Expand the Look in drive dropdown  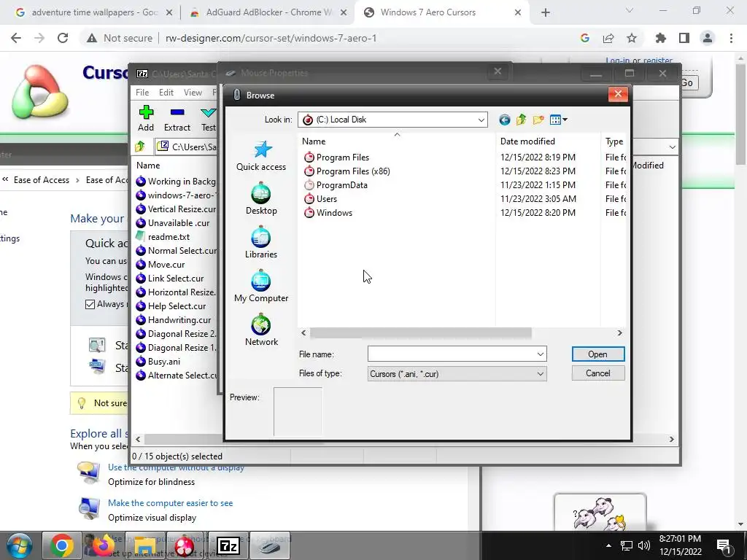coord(481,120)
